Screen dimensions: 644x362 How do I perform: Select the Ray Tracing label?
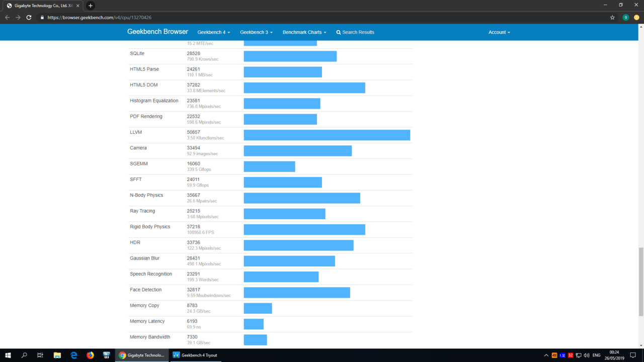[x=142, y=211]
